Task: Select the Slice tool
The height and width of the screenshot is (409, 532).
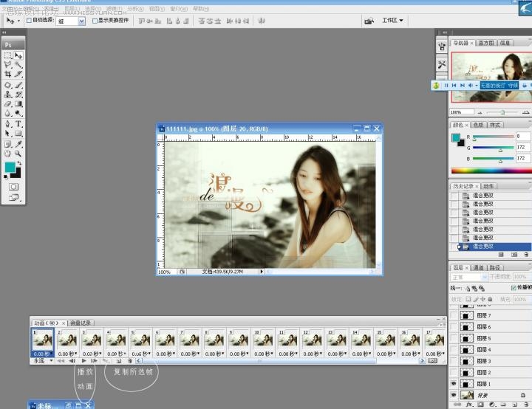Action: [x=18, y=74]
